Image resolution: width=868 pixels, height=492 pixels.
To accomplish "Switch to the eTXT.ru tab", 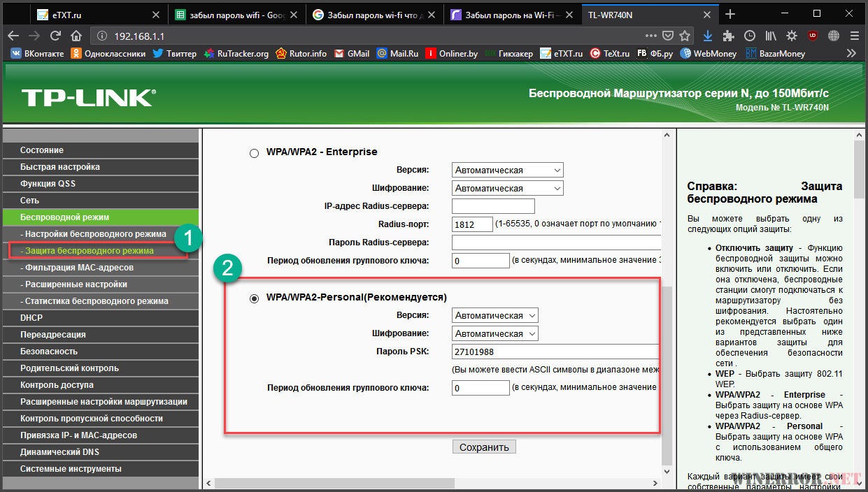I will tap(97, 14).
